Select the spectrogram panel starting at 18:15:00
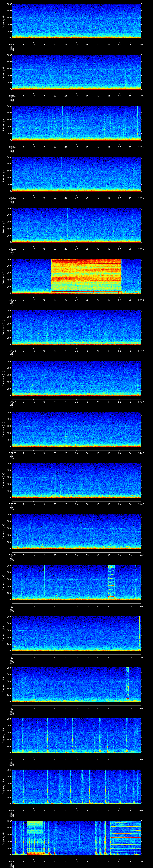 tap(77, 72)
